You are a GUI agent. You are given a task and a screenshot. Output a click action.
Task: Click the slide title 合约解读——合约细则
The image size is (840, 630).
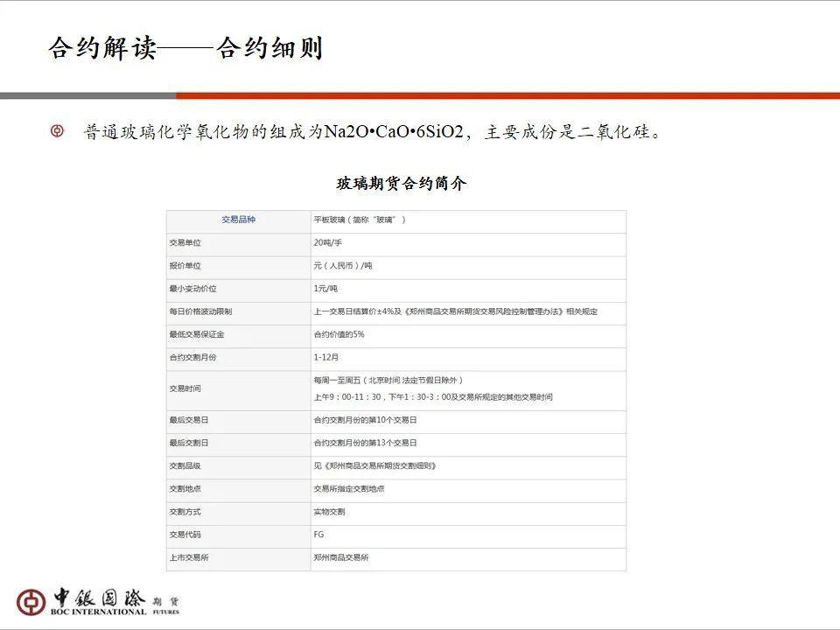188,48
